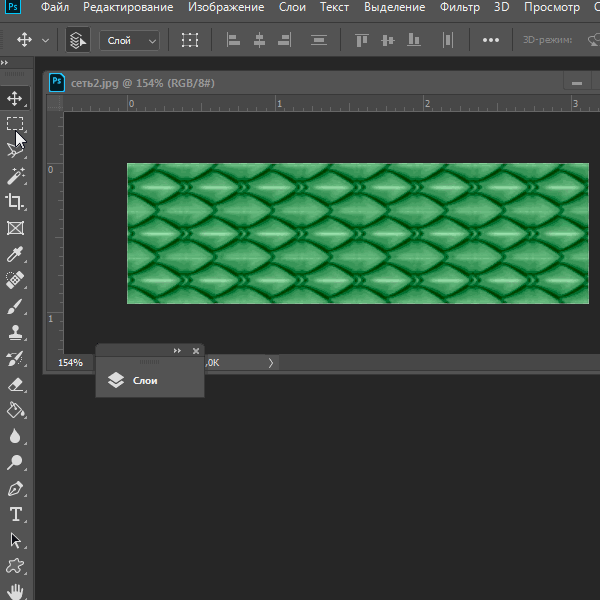The width and height of the screenshot is (600, 600).
Task: Select the History Brush tool
Action: pyautogui.click(x=15, y=358)
